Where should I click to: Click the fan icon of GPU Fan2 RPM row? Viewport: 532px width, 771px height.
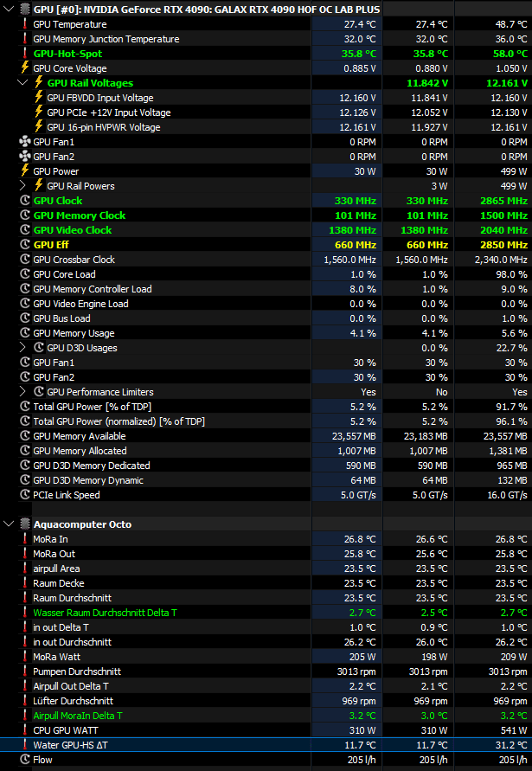[24, 157]
